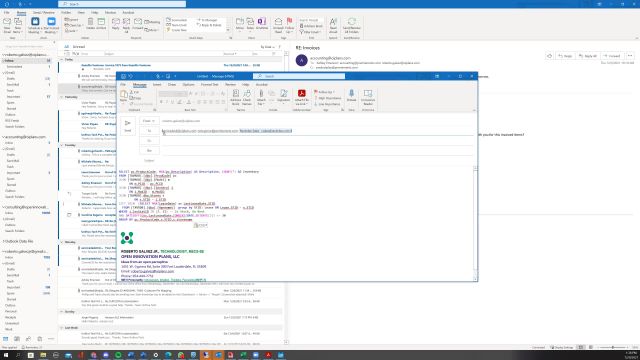Image resolution: width=640 pixels, height=360 pixels.
Task: Click the Reply icon in main ribbon
Action: (x=116, y=24)
